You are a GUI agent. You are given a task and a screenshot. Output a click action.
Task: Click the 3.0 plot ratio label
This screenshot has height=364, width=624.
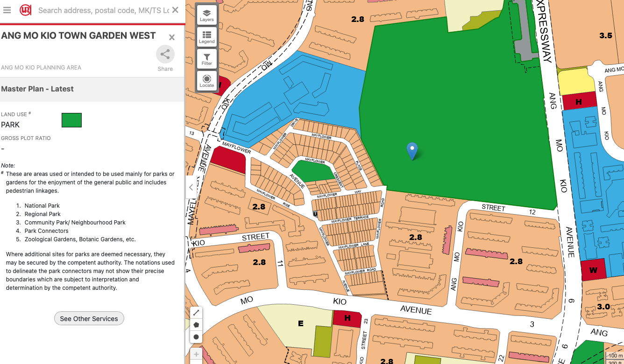[603, 307]
